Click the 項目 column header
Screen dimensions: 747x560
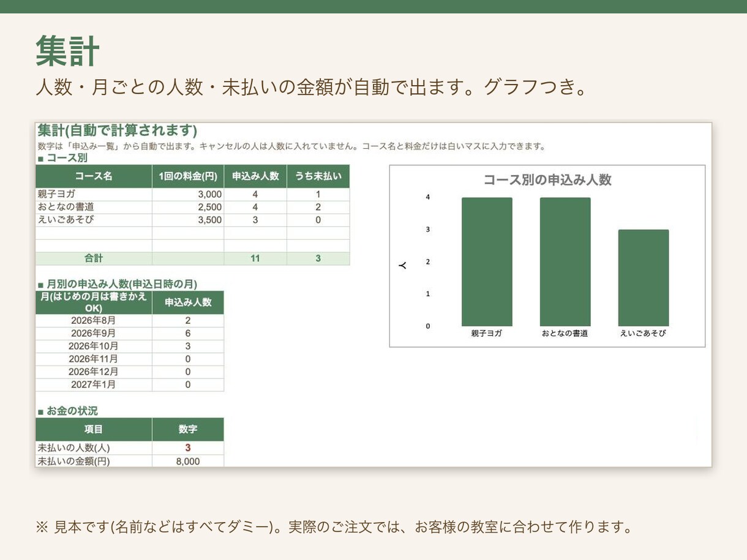(x=94, y=429)
